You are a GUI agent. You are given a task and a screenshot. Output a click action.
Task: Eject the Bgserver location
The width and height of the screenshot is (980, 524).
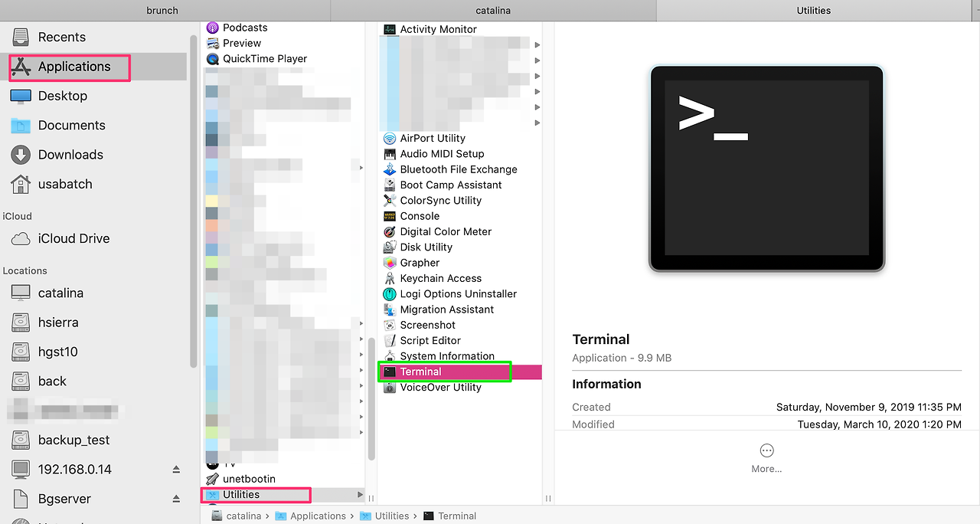click(x=176, y=499)
